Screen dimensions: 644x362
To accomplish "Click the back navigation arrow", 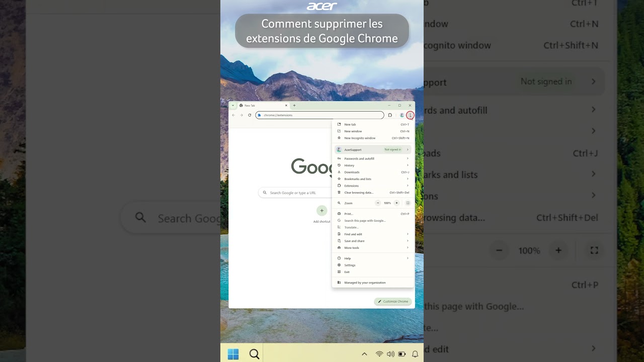I will pos(233,115).
